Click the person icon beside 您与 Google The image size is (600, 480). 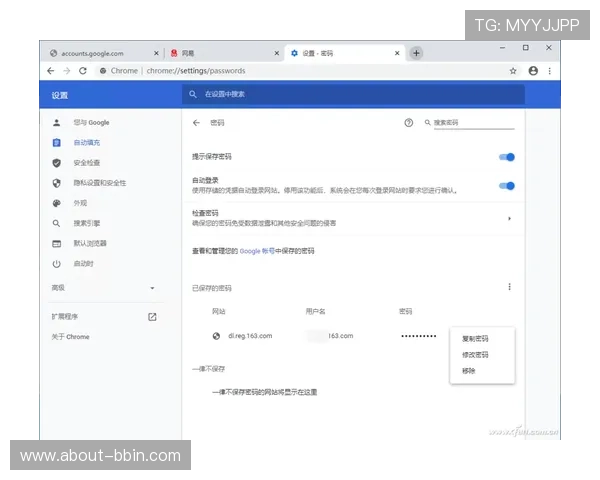(x=57, y=122)
